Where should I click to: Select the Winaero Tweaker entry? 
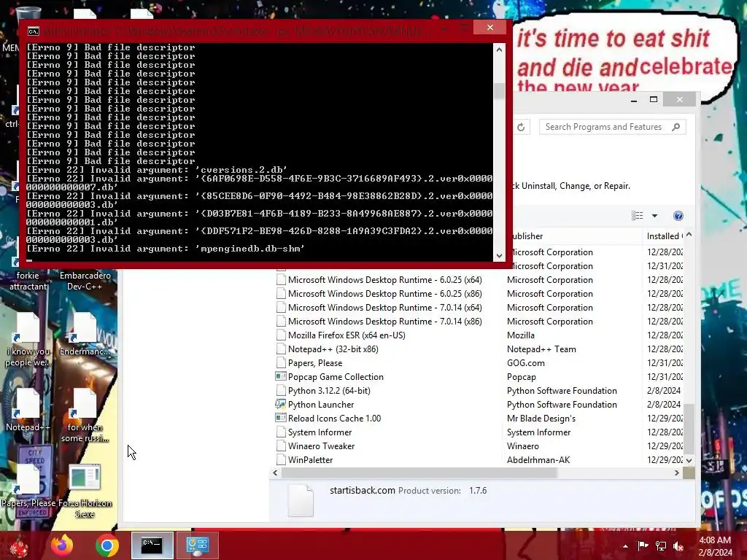click(x=321, y=446)
